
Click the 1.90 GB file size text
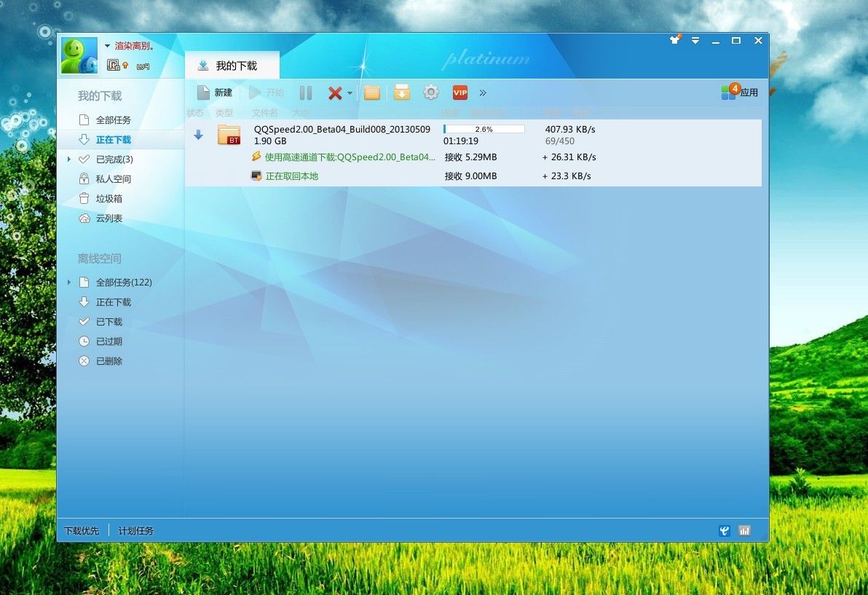[270, 141]
